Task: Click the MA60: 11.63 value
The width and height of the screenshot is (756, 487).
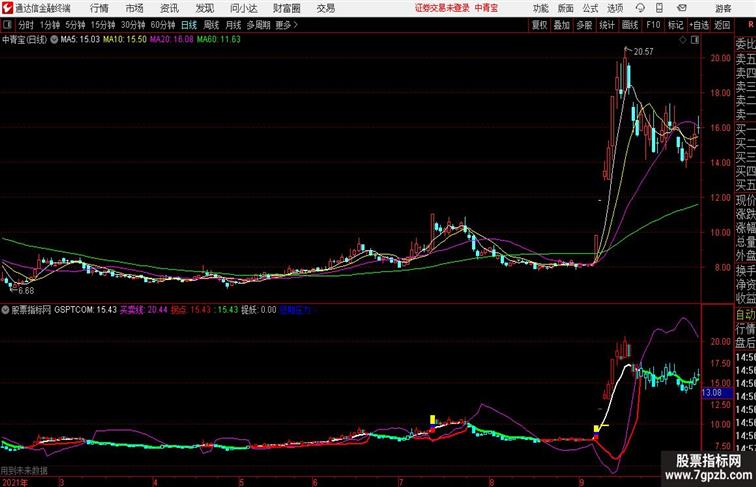Action: coord(218,40)
